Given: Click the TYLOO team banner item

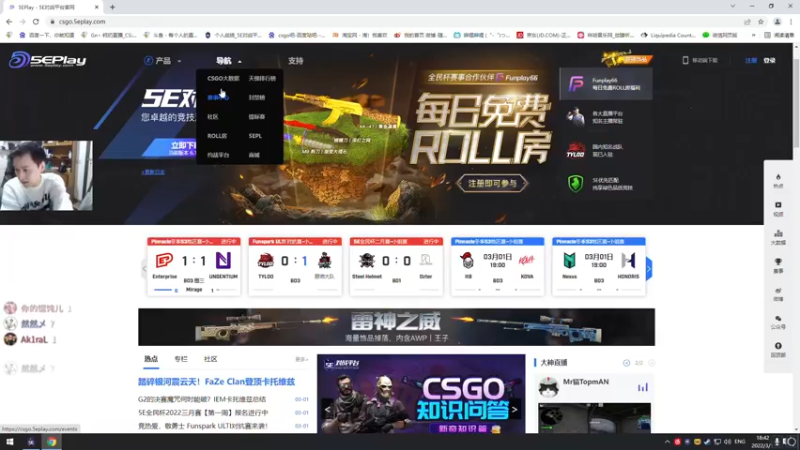Looking at the screenshot, I should [x=606, y=150].
